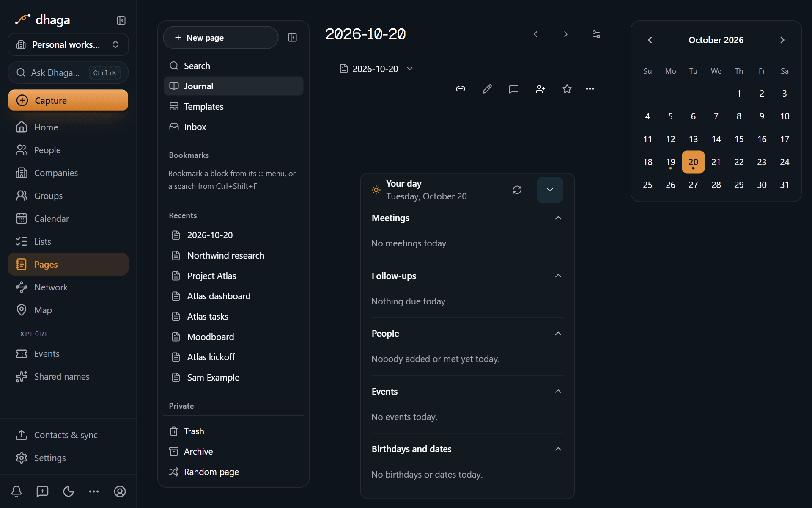Create a New page
The image size is (812, 508).
click(x=221, y=38)
